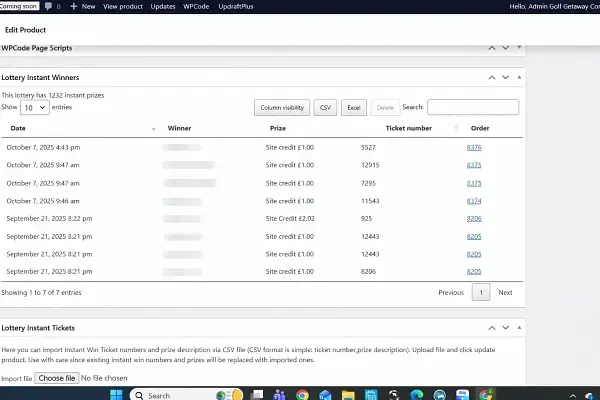Viewport: 600px width, 400px height.
Task: Click the Windows Start icon in taskbar
Action: tap(114, 395)
